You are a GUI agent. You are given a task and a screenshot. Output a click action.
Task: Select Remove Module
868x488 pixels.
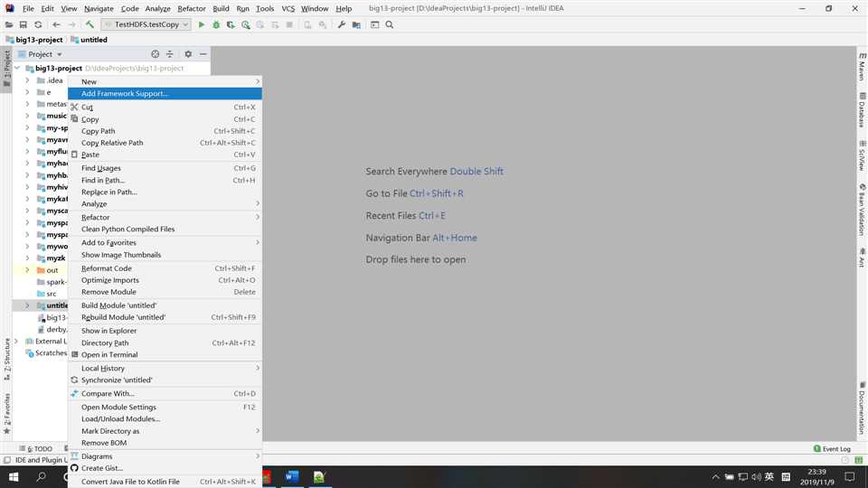tap(165, 292)
